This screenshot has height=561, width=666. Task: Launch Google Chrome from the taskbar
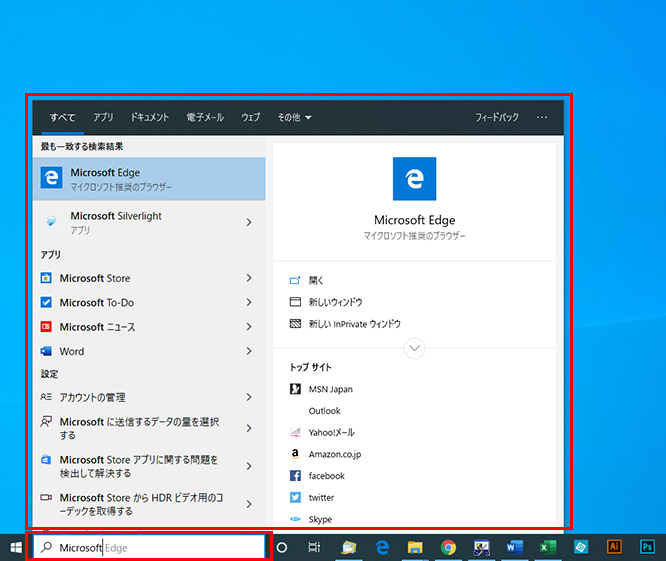click(x=448, y=547)
